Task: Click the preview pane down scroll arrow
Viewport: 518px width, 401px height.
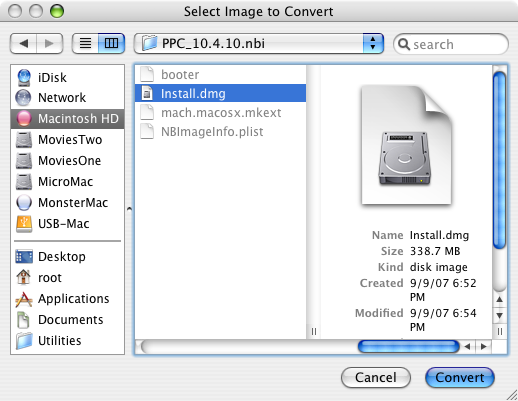Action: pos(499,315)
